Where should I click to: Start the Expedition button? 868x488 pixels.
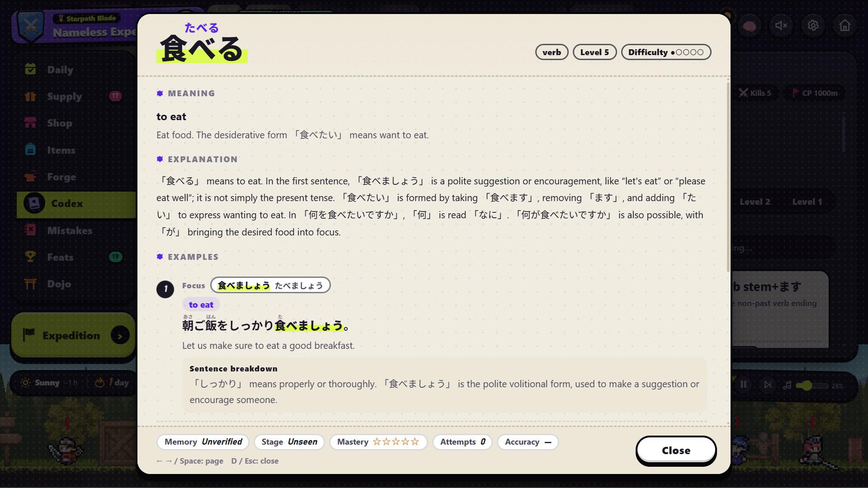click(73, 335)
